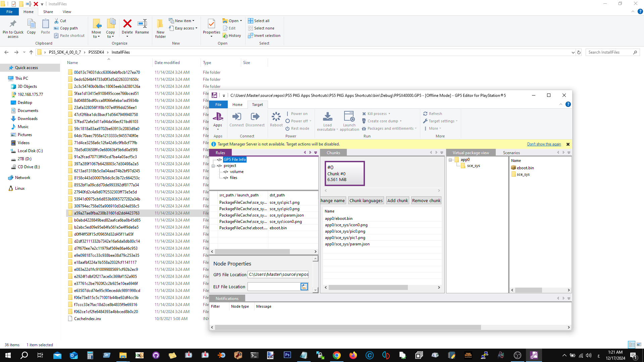The width and height of the screenshot is (644, 362).
Task: Open the Share tab in Explorer
Action: click(x=48, y=12)
